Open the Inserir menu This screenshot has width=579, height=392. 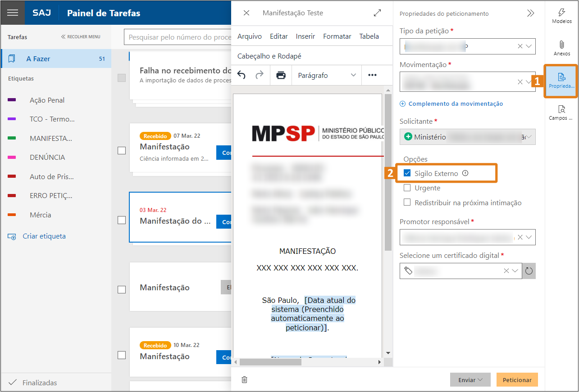click(305, 36)
